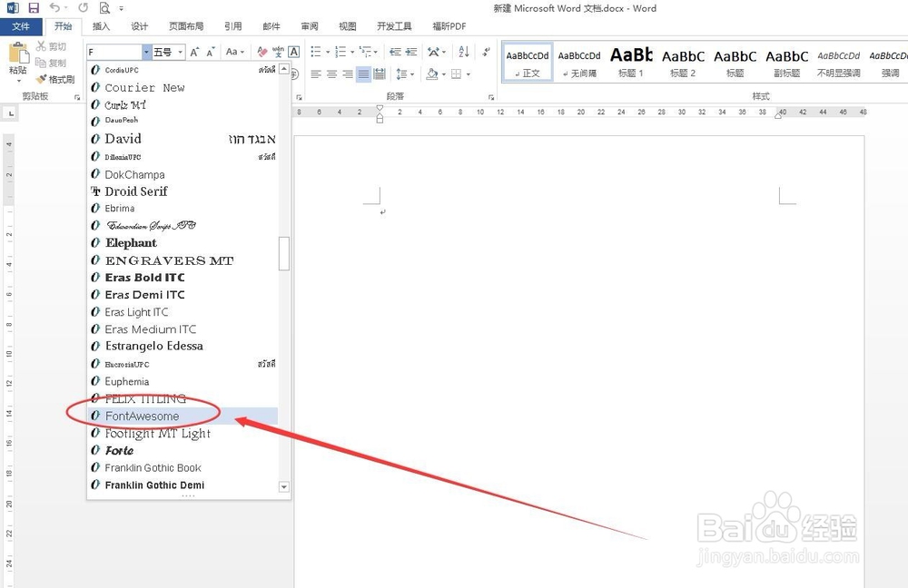The image size is (908, 588).
Task: Click the sort A-Z icon
Action: click(464, 52)
